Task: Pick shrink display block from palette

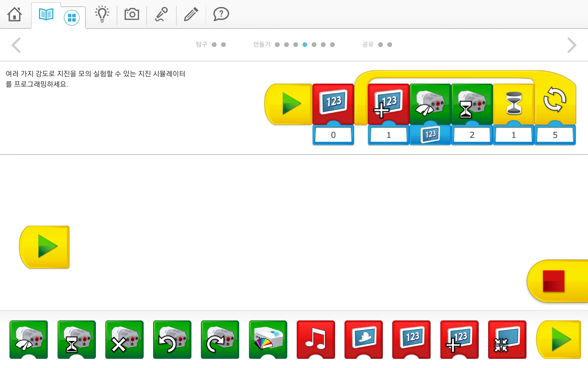Action: pyautogui.click(x=507, y=339)
